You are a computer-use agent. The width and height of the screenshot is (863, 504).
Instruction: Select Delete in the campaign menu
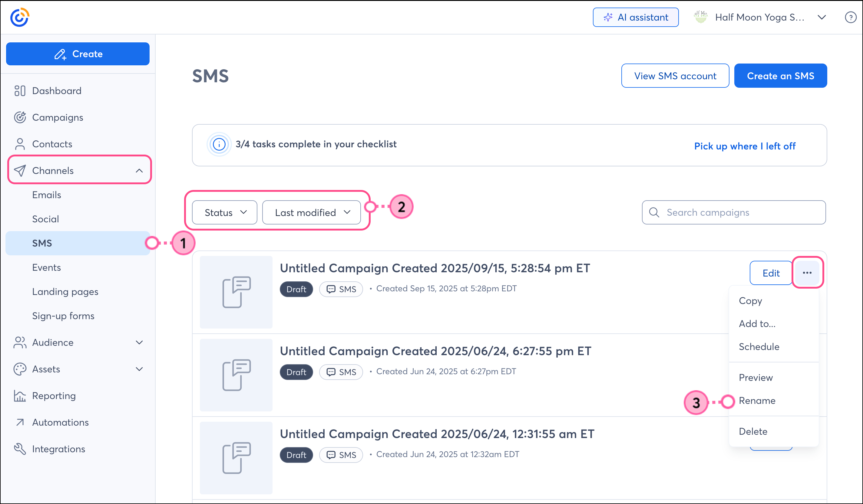click(x=753, y=431)
